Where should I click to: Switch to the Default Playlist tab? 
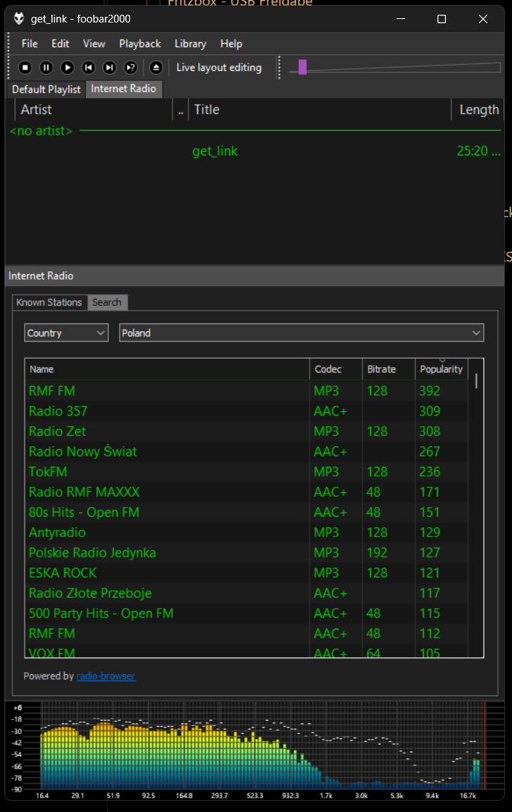point(46,89)
